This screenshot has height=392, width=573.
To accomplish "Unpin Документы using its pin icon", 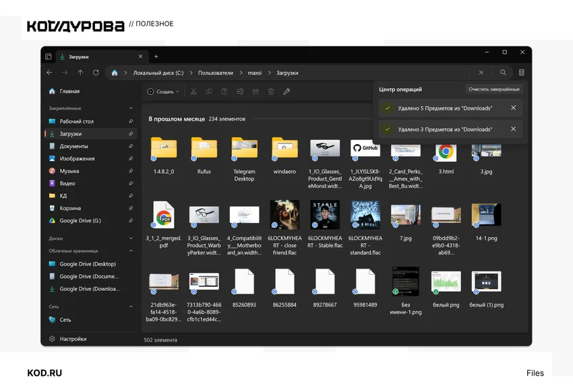I will tap(131, 146).
